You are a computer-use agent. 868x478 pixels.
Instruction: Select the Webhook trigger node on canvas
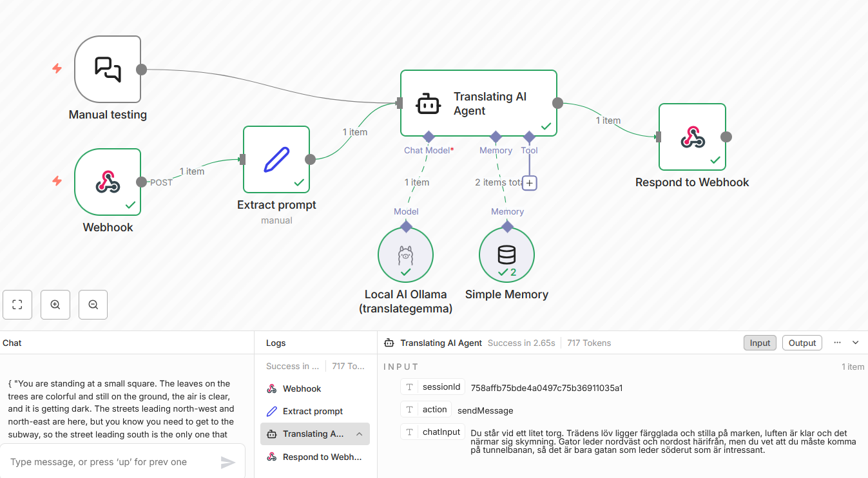pos(108,182)
